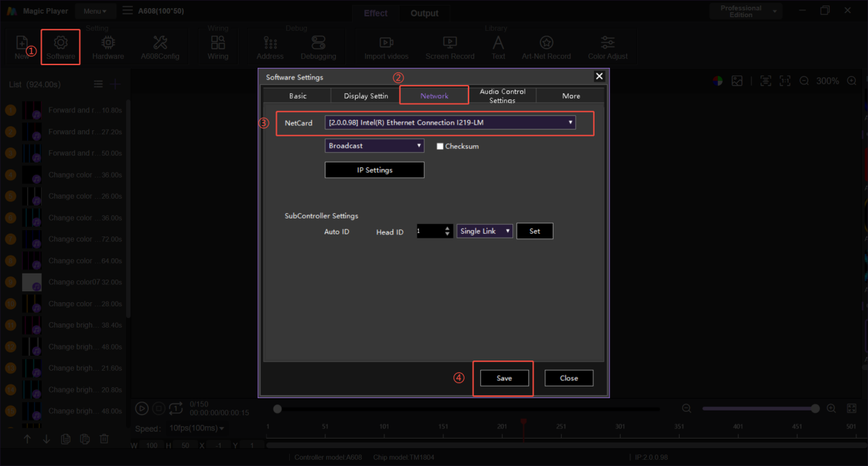Toggle the loop playback mode icon
The width and height of the screenshot is (868, 466).
click(176, 408)
